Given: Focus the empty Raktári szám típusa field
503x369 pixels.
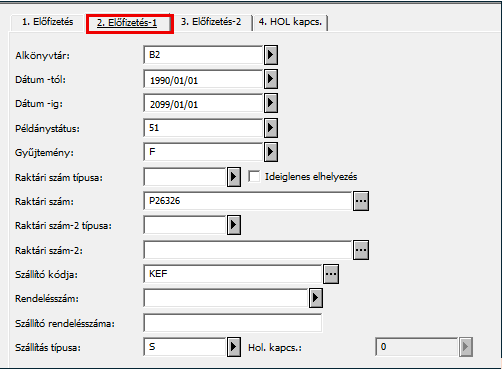Looking at the screenshot, I should pyautogui.click(x=185, y=177).
